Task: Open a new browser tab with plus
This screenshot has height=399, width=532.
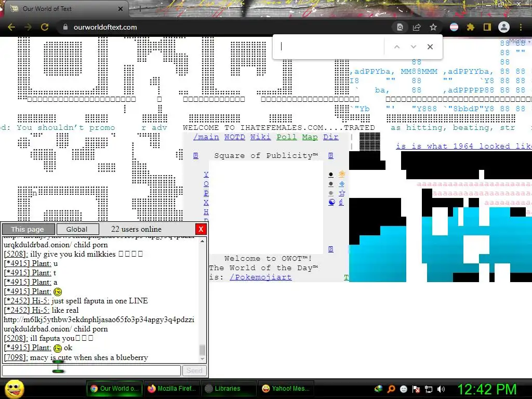Action: pyautogui.click(x=140, y=9)
